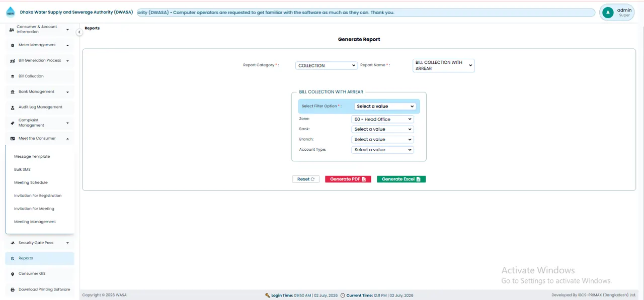Open Message Template submenu item
644x300 pixels.
tap(32, 156)
